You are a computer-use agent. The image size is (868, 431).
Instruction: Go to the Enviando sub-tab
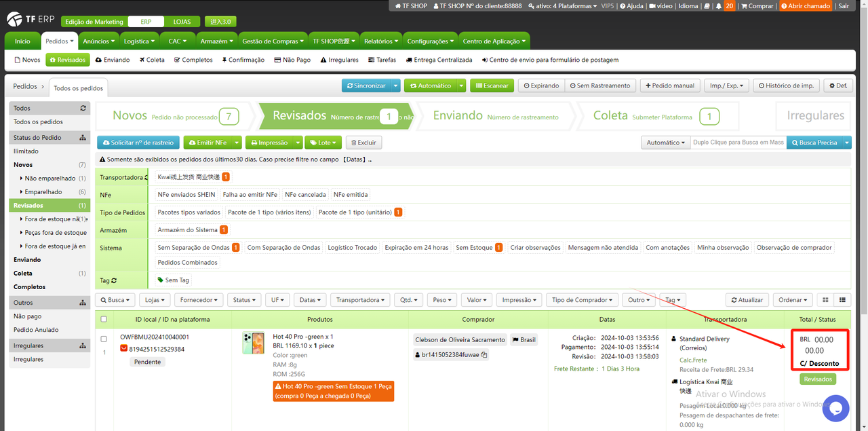pyautogui.click(x=113, y=60)
